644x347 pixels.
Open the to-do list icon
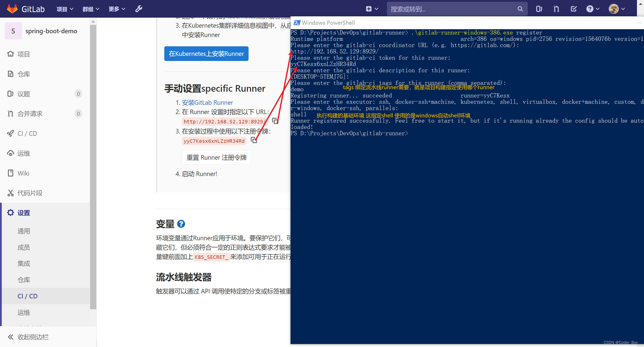(x=574, y=9)
